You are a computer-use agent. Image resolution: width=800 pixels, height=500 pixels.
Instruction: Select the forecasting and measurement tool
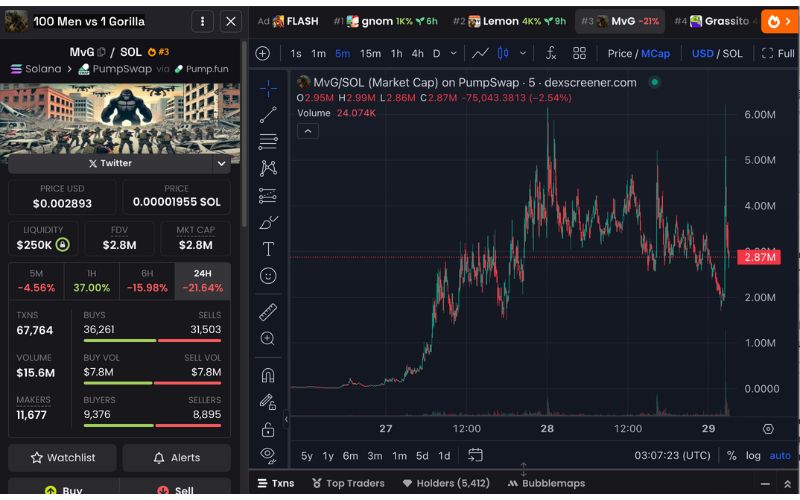pyautogui.click(x=268, y=195)
